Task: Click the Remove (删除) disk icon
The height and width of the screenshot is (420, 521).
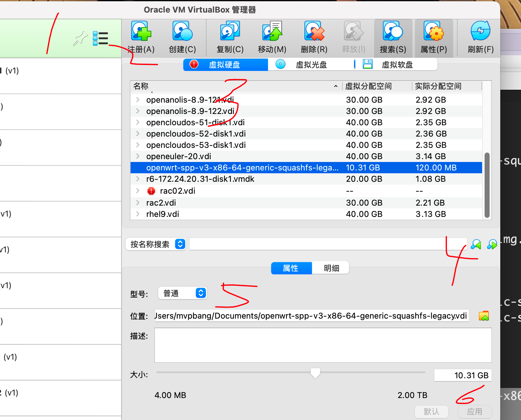Action: point(314,32)
